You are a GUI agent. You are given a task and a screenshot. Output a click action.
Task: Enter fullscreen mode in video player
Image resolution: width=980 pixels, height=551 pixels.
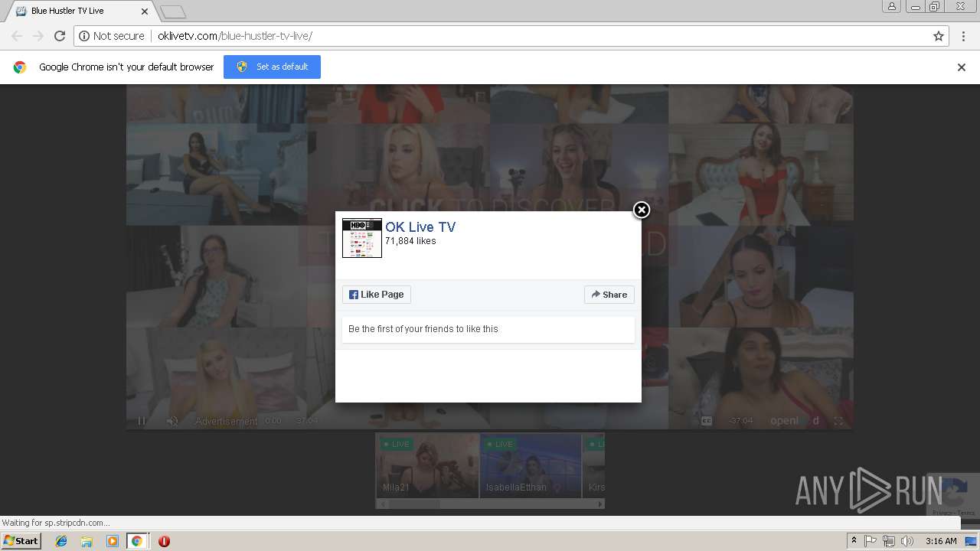838,421
